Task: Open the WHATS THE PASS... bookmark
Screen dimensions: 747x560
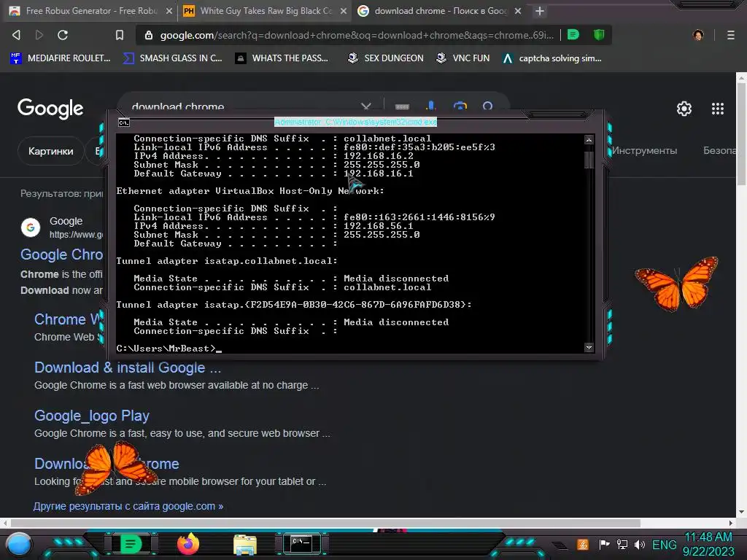Action: [282, 58]
